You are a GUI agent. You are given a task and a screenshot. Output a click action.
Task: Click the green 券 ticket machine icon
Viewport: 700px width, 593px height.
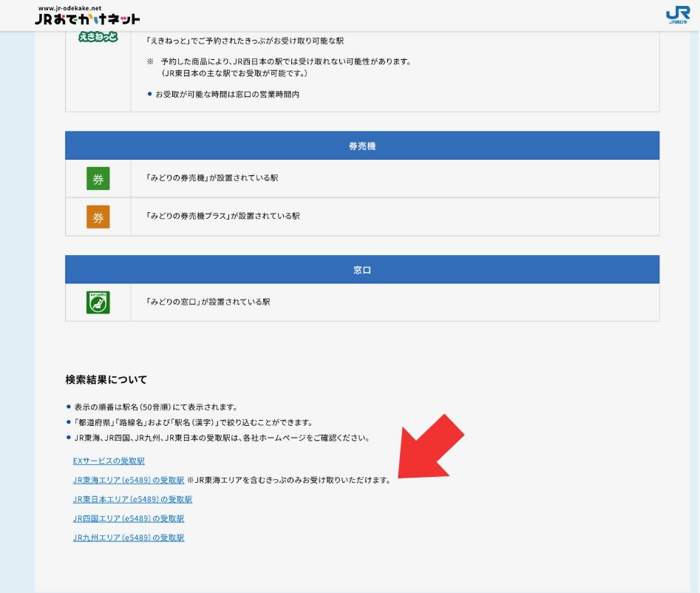pos(98,179)
